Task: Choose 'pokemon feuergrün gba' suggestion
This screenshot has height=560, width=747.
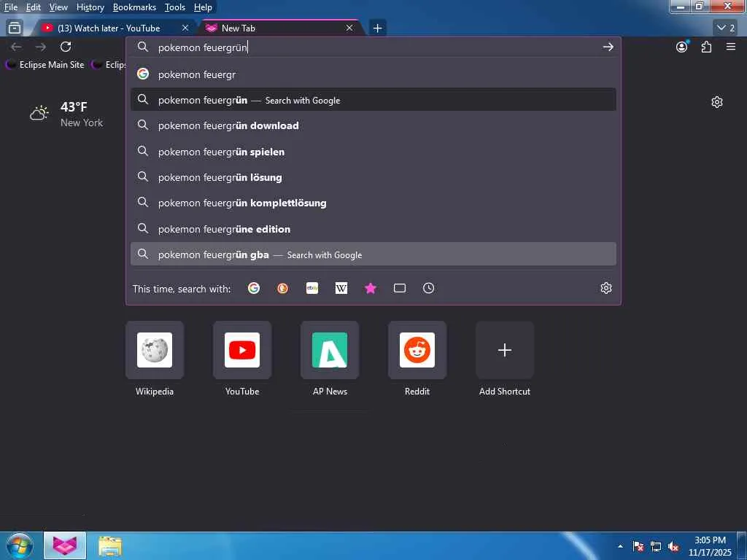Action: (373, 254)
